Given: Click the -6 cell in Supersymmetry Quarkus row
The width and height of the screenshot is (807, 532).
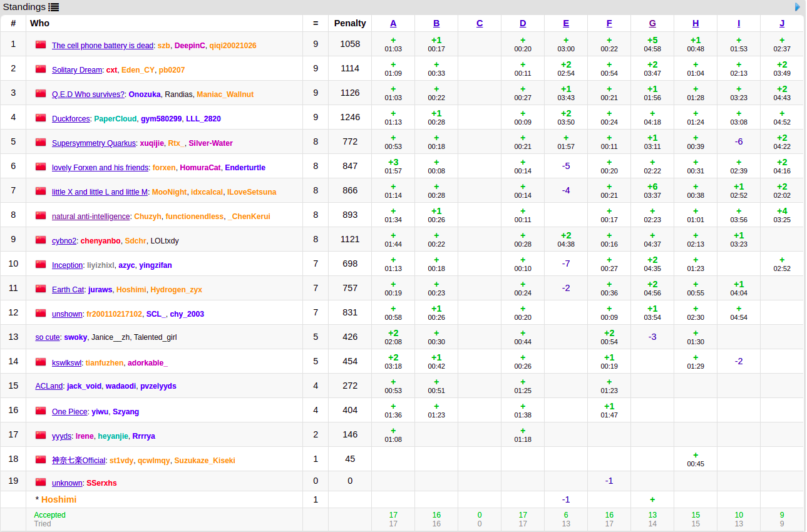Looking at the screenshot, I should coord(739,141).
